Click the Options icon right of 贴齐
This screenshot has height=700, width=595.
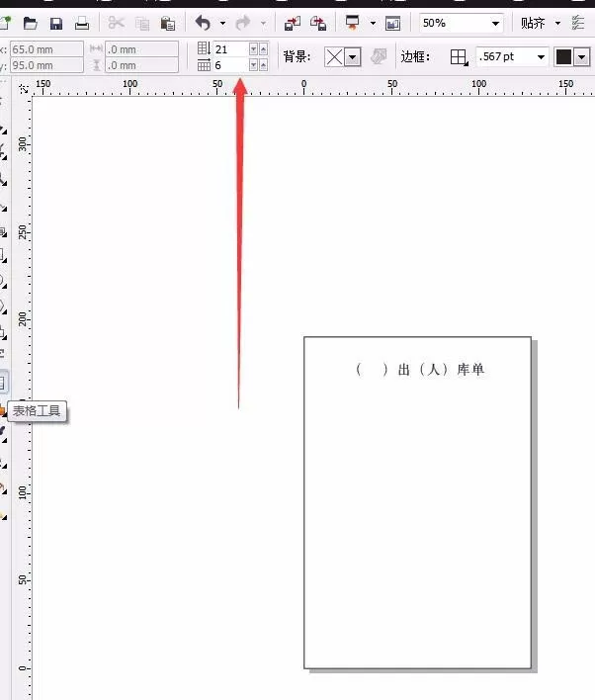click(578, 23)
